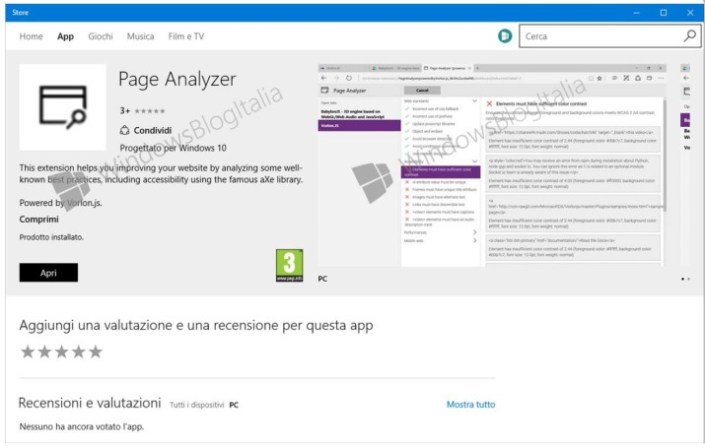Click the Page Analyzer title text
This screenshot has height=448, width=705.
[177, 80]
